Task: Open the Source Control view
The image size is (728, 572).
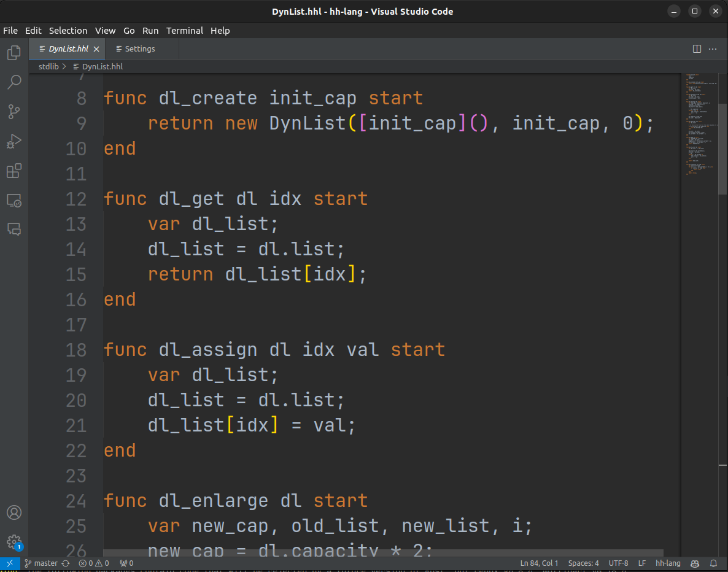Action: (x=14, y=112)
